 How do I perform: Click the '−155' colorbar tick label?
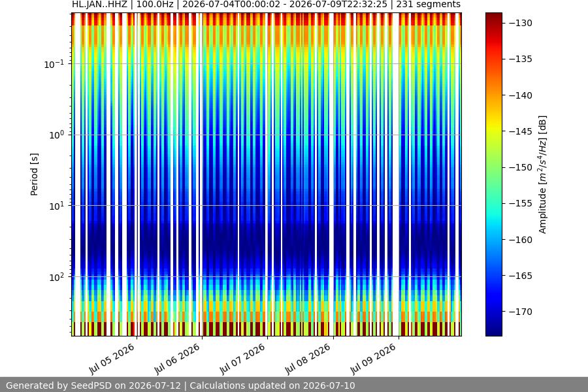pyautogui.click(x=521, y=204)
